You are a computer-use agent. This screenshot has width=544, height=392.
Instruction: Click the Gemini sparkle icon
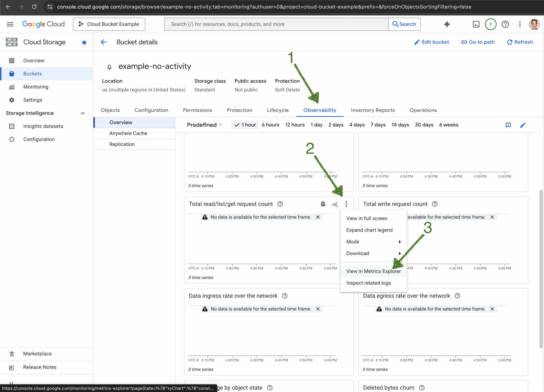point(447,24)
